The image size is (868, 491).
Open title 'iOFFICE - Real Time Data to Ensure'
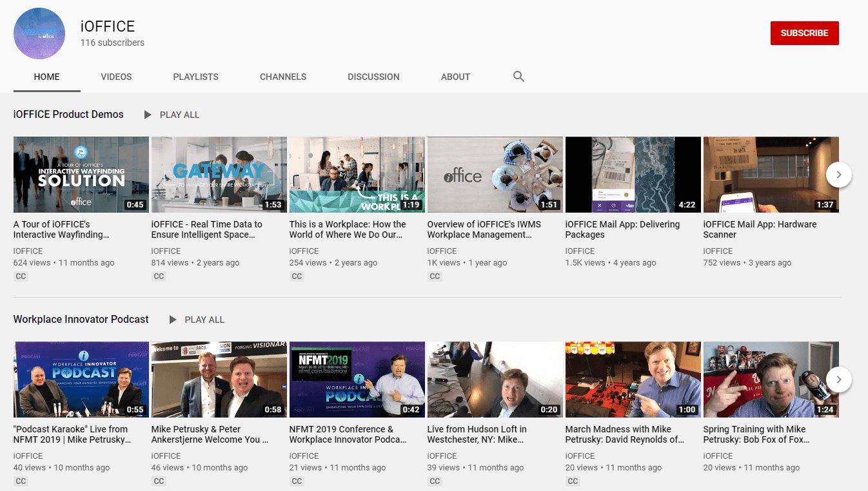click(x=207, y=229)
